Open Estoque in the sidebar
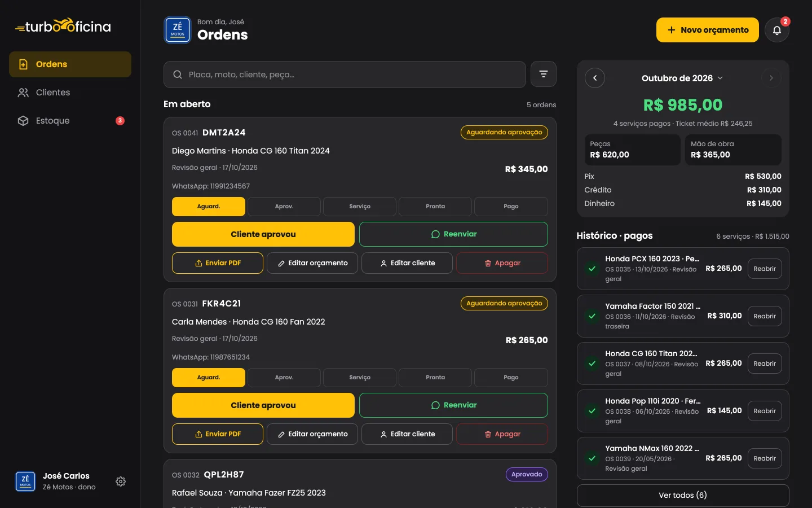 pyautogui.click(x=70, y=121)
